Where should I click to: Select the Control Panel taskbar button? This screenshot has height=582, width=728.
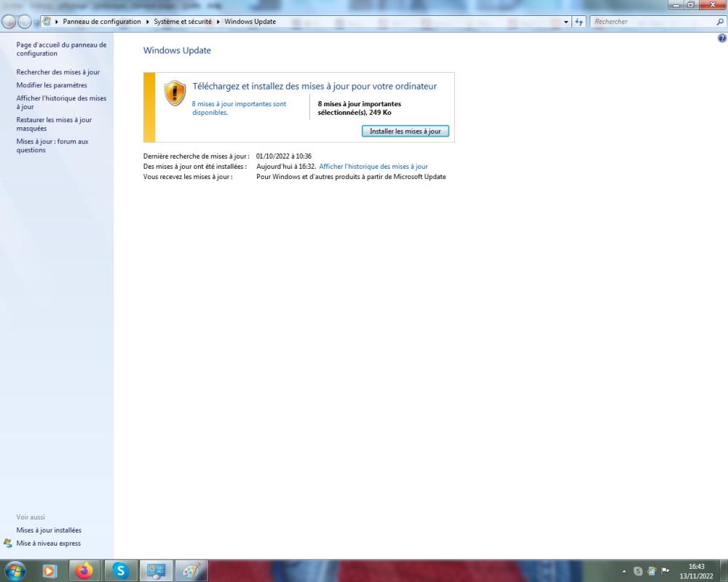[156, 571]
